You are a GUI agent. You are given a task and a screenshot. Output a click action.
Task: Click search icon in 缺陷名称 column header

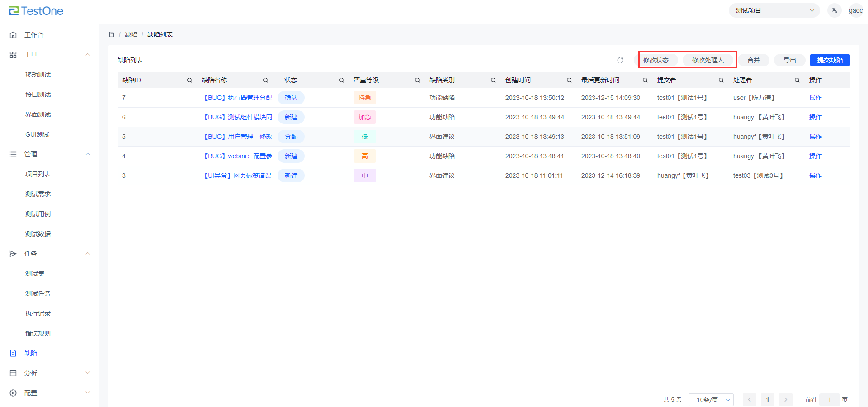click(x=265, y=80)
